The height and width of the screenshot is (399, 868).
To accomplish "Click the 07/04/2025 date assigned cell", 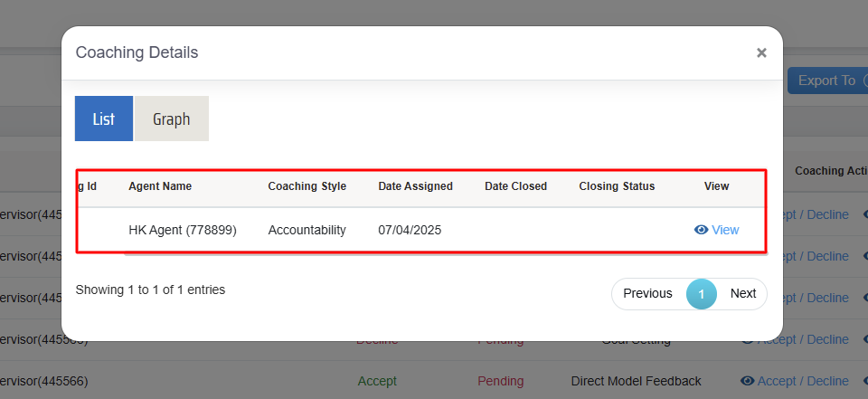I will (x=410, y=230).
